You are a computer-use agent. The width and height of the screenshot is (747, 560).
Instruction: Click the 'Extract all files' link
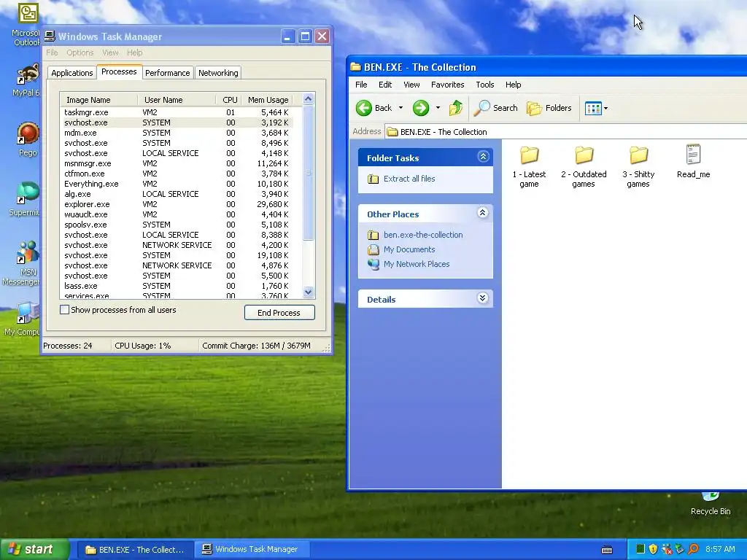pyautogui.click(x=409, y=179)
